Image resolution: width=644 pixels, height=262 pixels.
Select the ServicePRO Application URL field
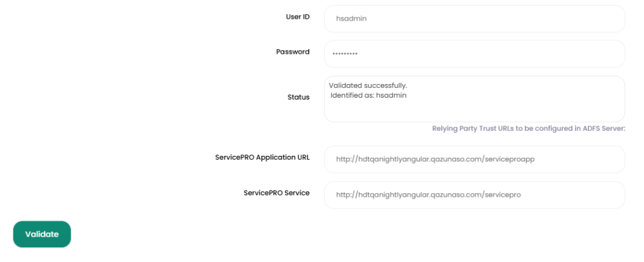click(474, 159)
